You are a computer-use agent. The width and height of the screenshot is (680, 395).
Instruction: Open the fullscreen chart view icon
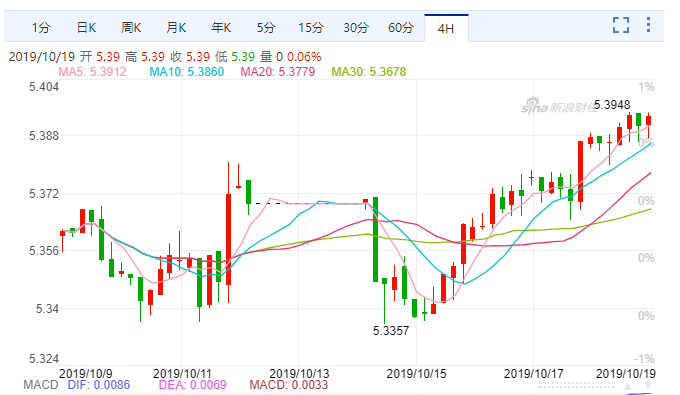[x=621, y=25]
